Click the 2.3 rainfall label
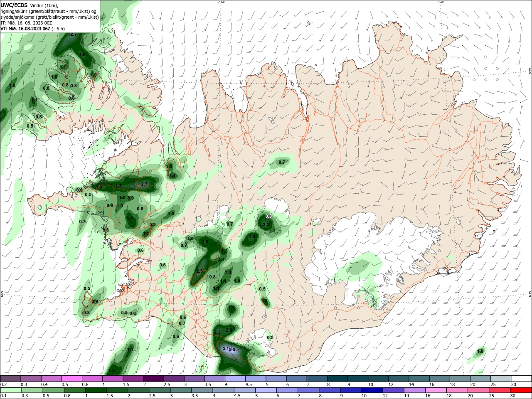The image size is (532, 399). (x=217, y=332)
